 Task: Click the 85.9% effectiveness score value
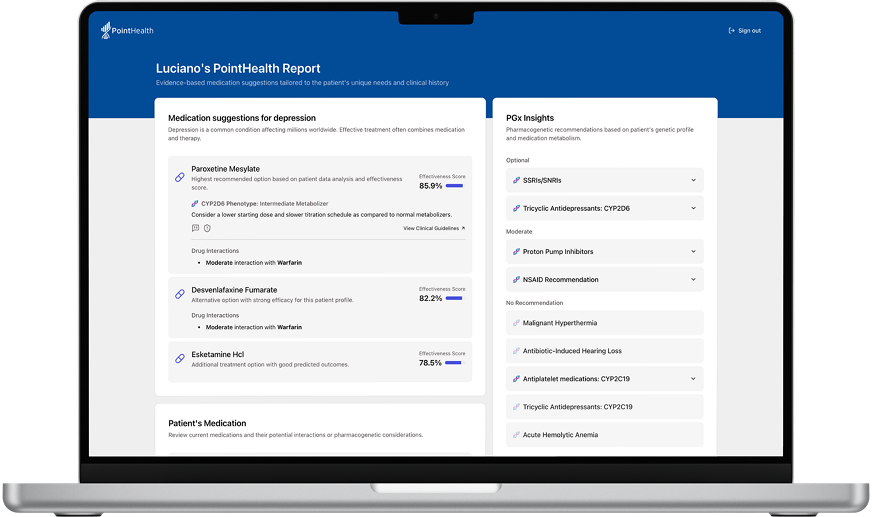coord(430,186)
